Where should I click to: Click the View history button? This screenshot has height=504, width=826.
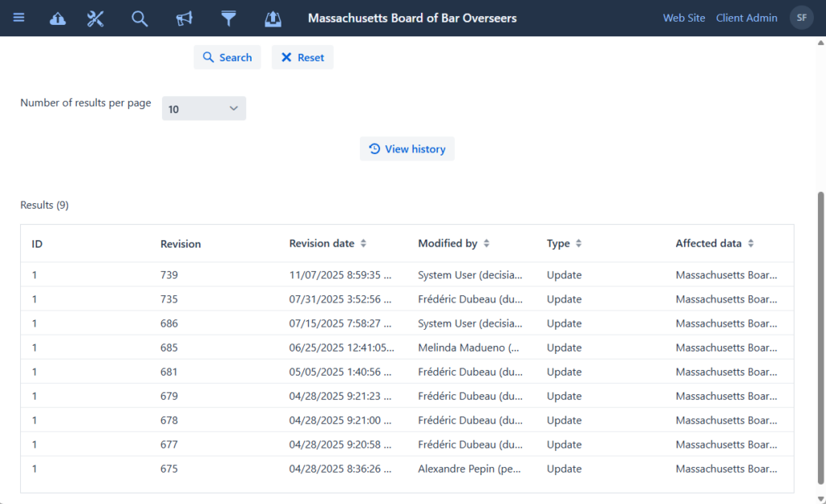tap(407, 149)
